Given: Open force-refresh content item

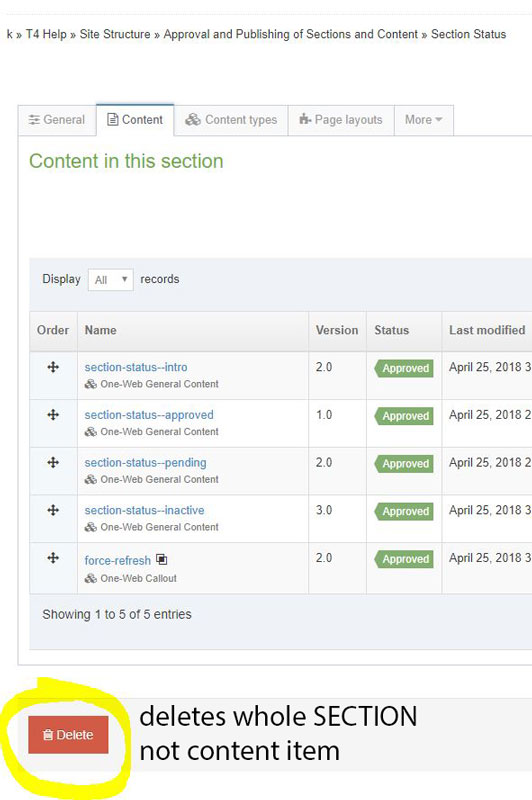Looking at the screenshot, I should pyautogui.click(x=117, y=560).
